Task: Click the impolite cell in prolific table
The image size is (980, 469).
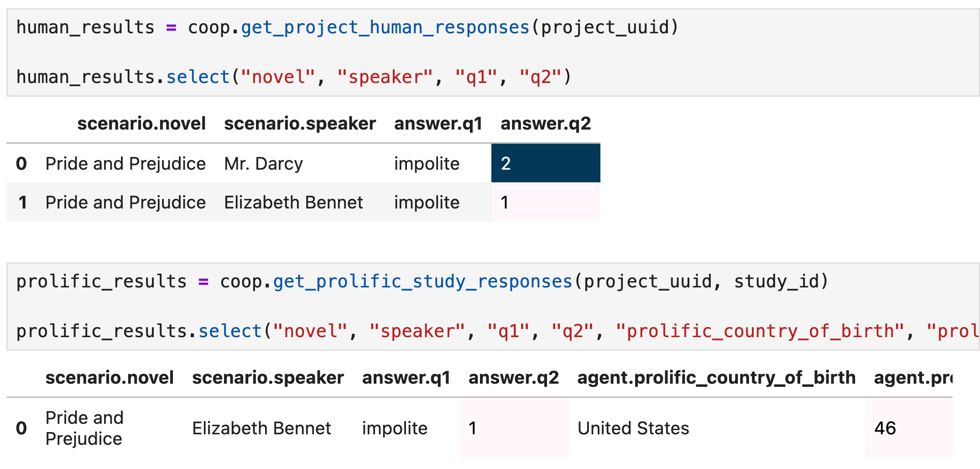Action: click(395, 428)
